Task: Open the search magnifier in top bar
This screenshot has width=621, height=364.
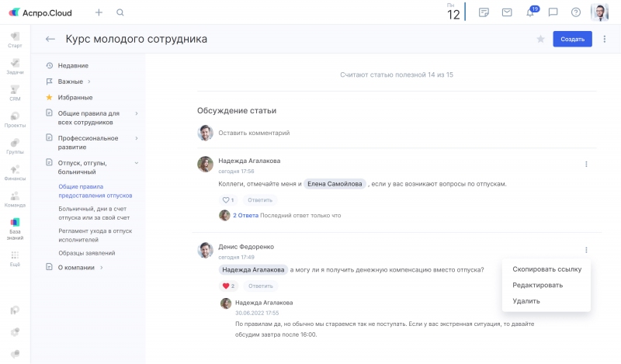Action: (x=120, y=12)
